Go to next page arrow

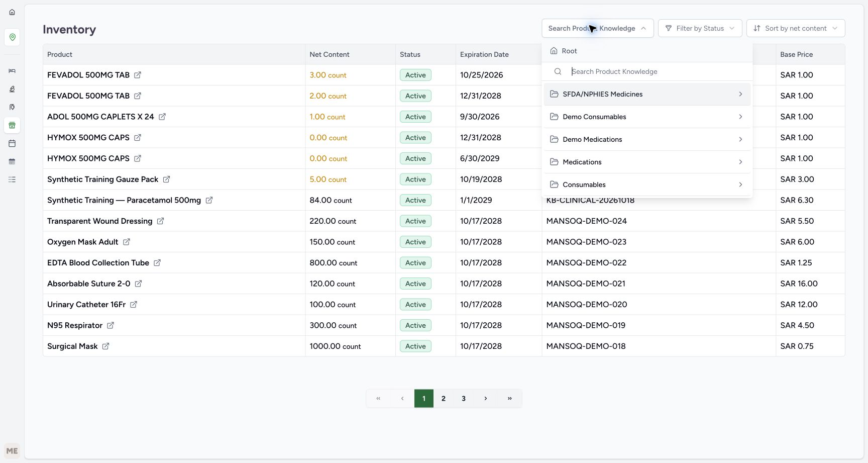coord(486,398)
